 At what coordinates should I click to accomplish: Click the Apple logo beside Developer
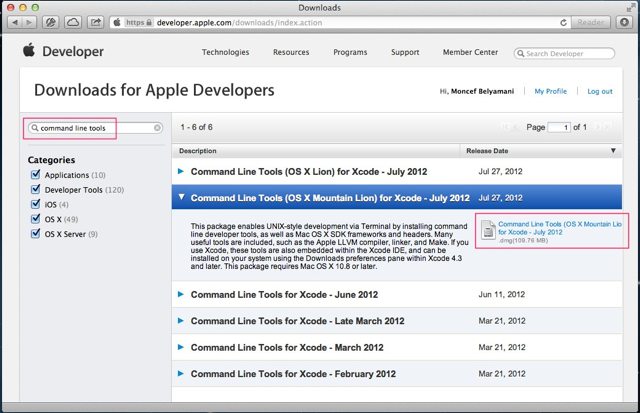(30, 51)
